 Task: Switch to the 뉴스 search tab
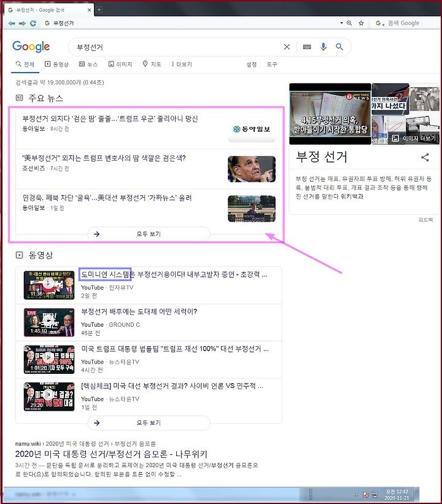88,64
